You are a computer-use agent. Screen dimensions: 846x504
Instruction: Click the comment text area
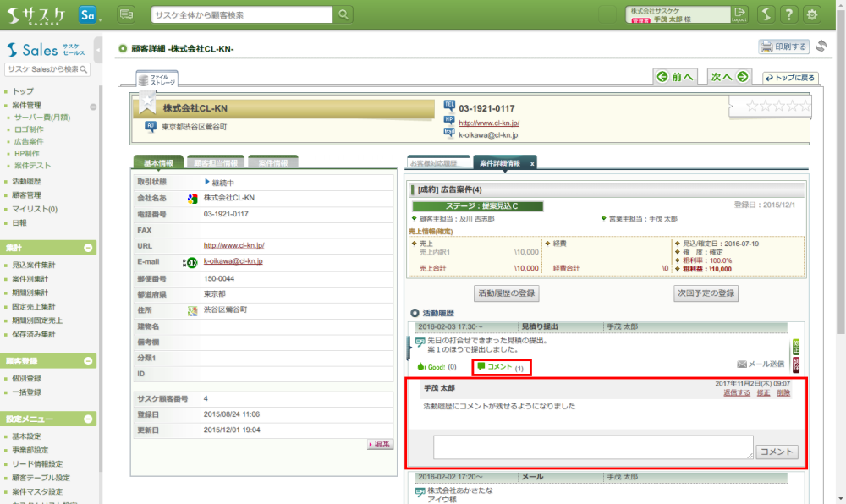pos(593,447)
